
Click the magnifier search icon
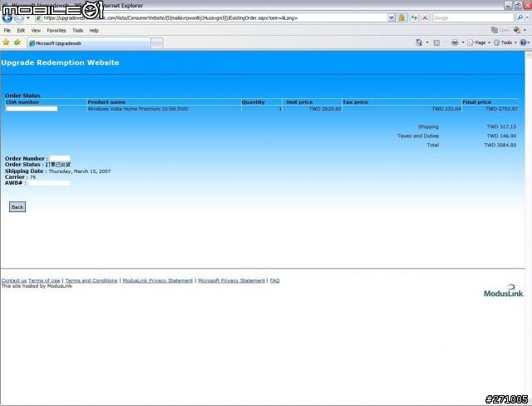click(x=520, y=17)
